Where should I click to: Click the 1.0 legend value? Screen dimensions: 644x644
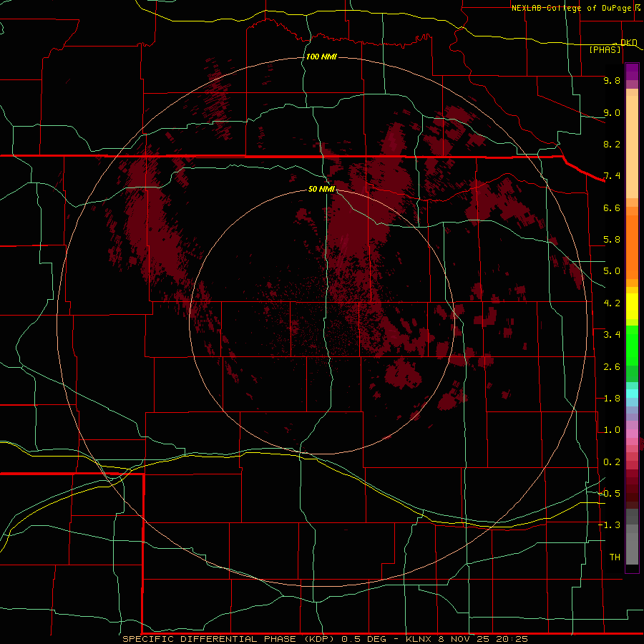(x=612, y=430)
